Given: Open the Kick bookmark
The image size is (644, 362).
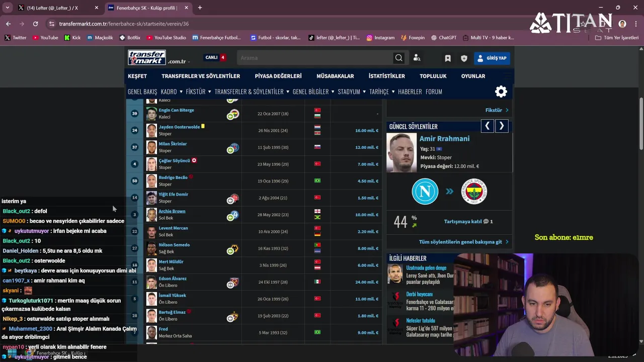Looking at the screenshot, I should point(72,38).
